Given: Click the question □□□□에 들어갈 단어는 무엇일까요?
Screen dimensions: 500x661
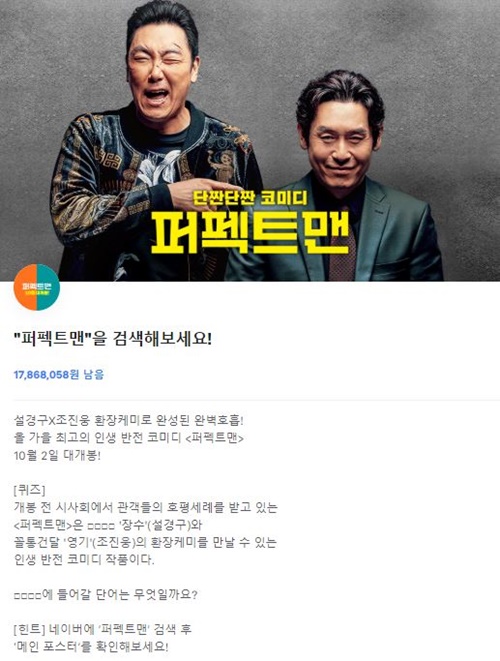Looking at the screenshot, I should coord(106,595).
